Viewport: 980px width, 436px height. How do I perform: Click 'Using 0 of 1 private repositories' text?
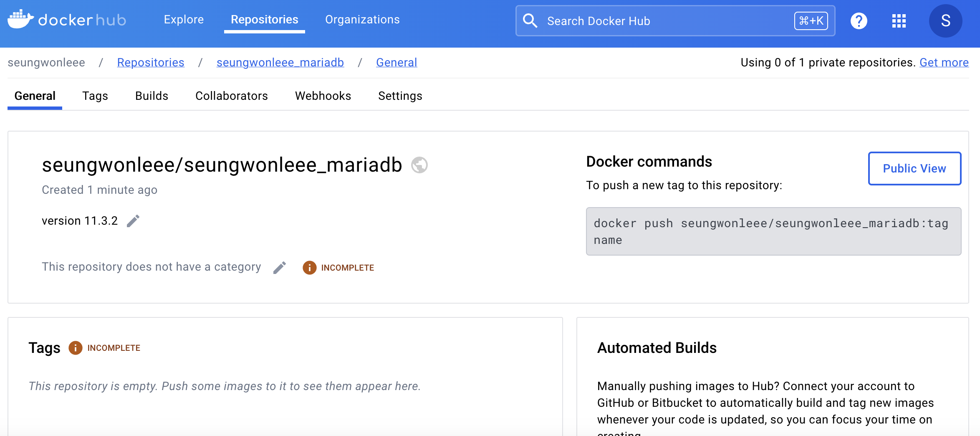click(x=828, y=62)
